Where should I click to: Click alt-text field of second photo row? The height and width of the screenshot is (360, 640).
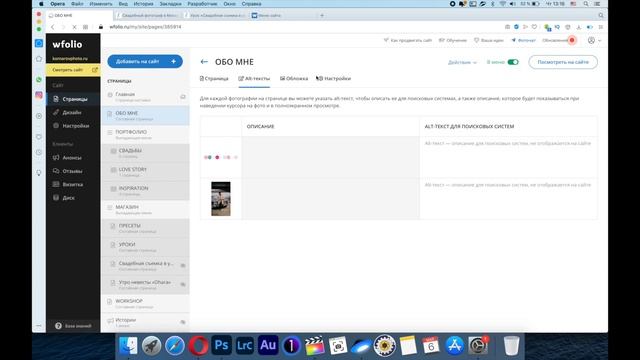tap(508, 199)
